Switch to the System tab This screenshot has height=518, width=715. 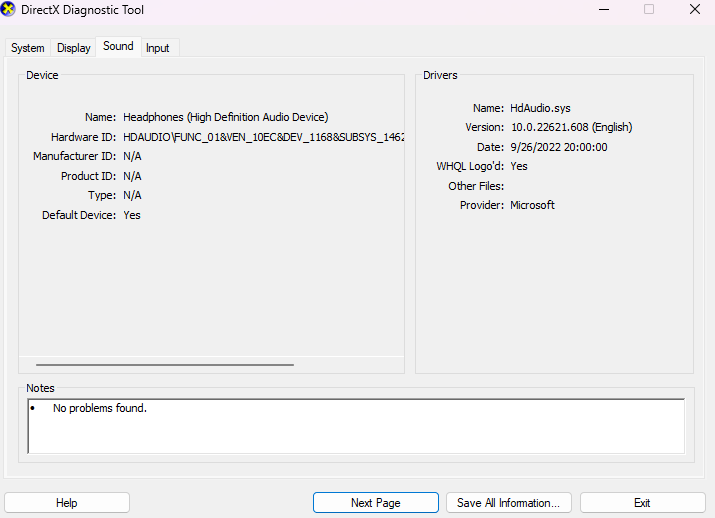pos(28,48)
